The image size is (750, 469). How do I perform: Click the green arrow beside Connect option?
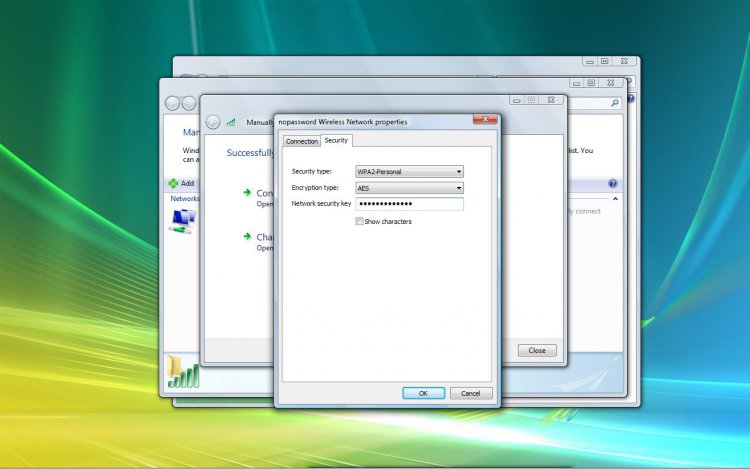tap(247, 193)
